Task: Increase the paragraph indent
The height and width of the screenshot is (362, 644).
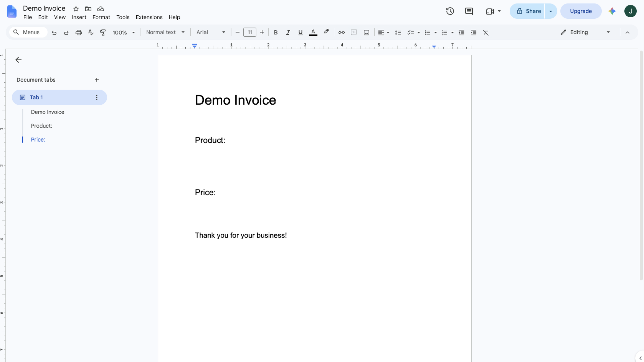Action: coord(473,32)
